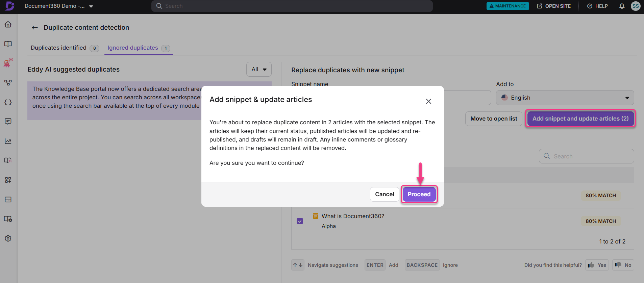Focus the top Search bar

292,6
